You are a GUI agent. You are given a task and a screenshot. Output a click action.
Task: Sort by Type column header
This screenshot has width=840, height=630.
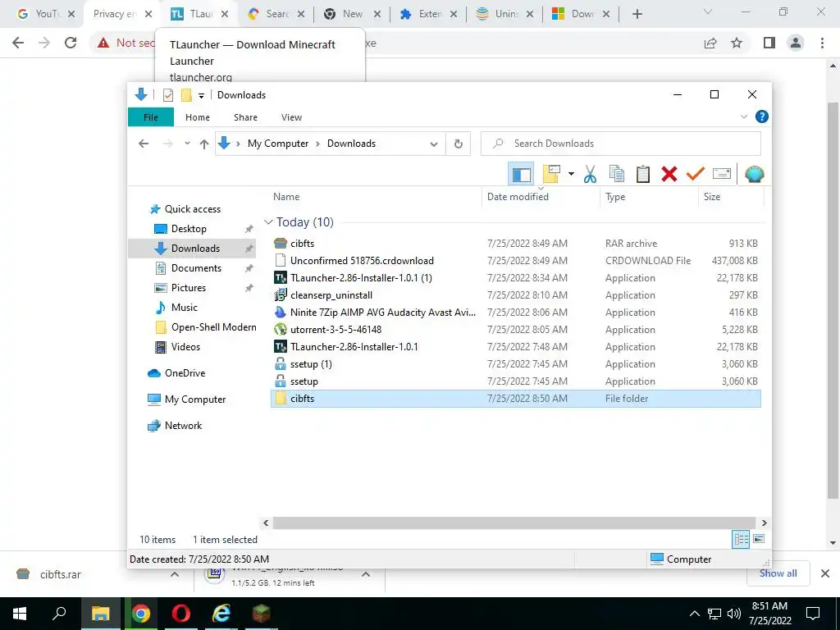(649, 197)
